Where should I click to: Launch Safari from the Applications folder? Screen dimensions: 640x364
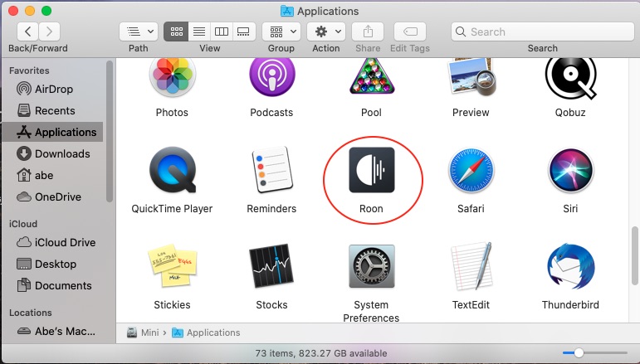point(471,170)
